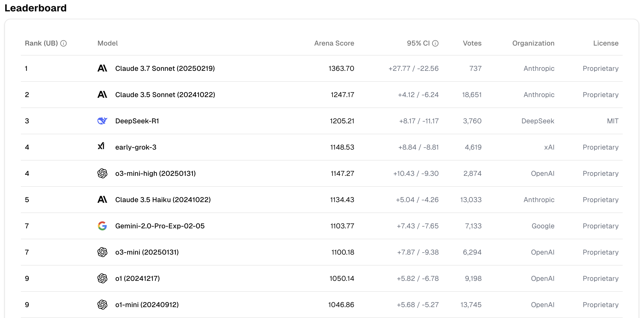Screen dimensions: 644x318
Task: Open the Rank (UB) info tooltip icon
Action: (x=64, y=43)
